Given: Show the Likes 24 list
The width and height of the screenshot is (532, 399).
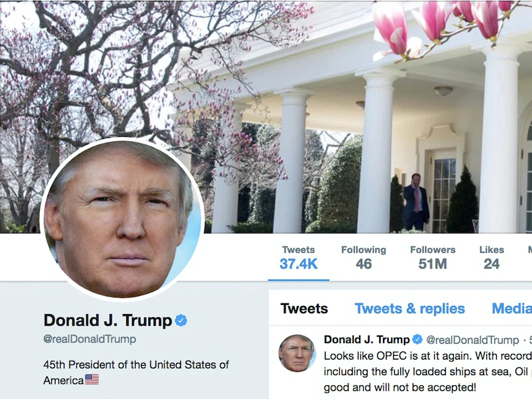Looking at the screenshot, I should click(491, 258).
